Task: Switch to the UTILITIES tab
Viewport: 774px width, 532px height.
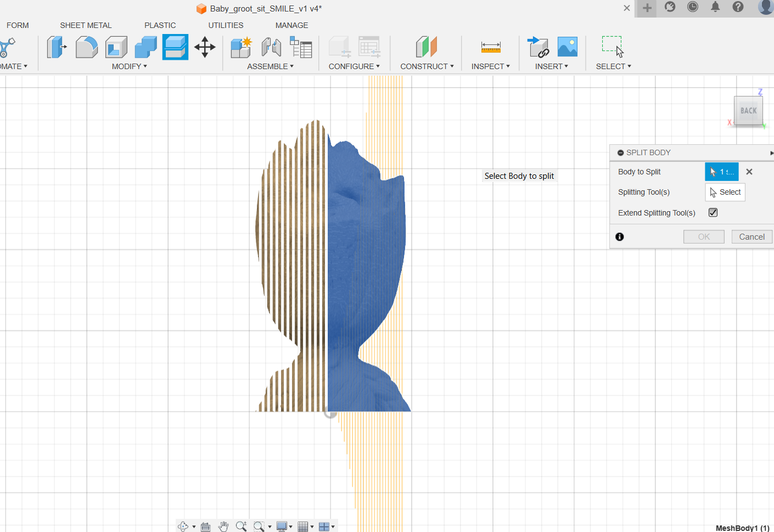Action: [226, 25]
